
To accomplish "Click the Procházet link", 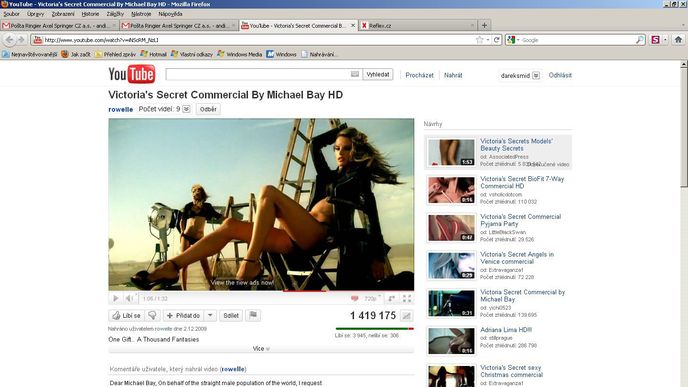I will click(419, 75).
